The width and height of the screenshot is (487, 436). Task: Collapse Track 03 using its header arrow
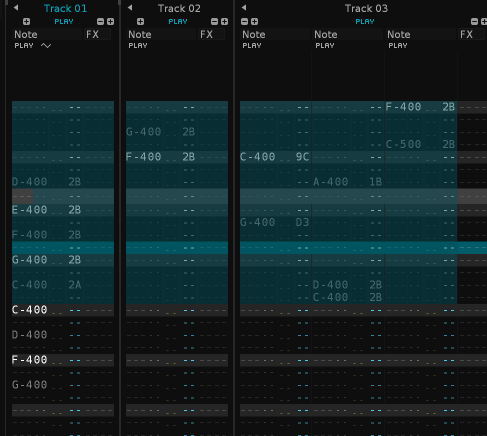244,8
